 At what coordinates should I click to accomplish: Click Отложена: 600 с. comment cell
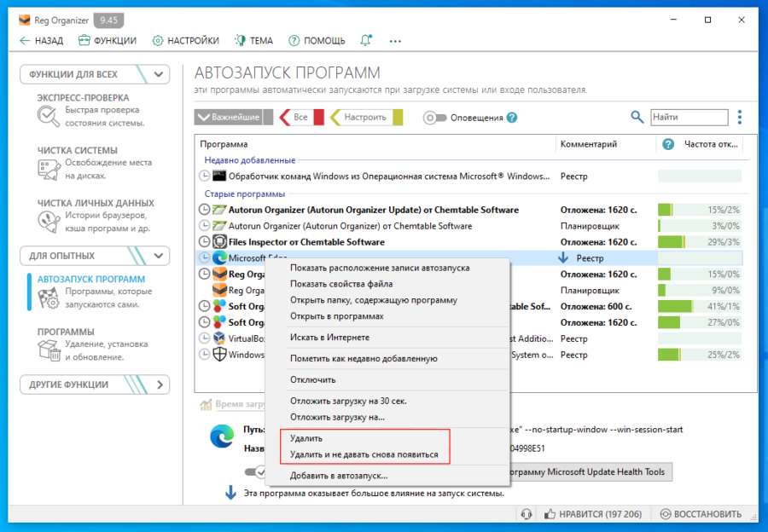pyautogui.click(x=596, y=307)
